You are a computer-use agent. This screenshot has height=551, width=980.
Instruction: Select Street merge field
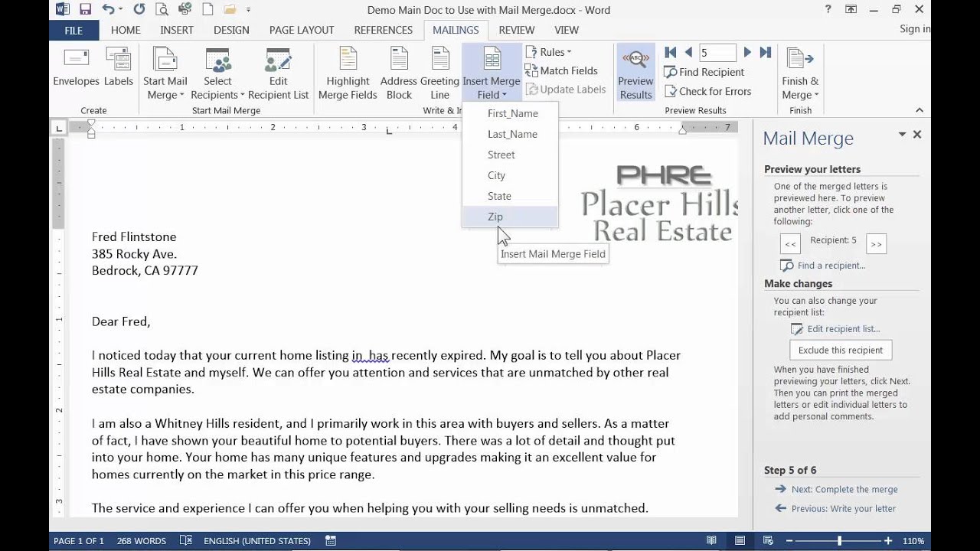click(510, 155)
